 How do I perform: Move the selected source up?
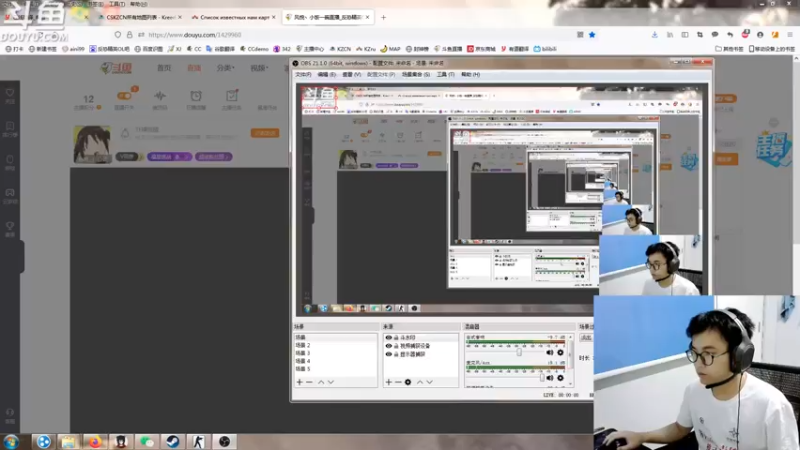pos(420,382)
